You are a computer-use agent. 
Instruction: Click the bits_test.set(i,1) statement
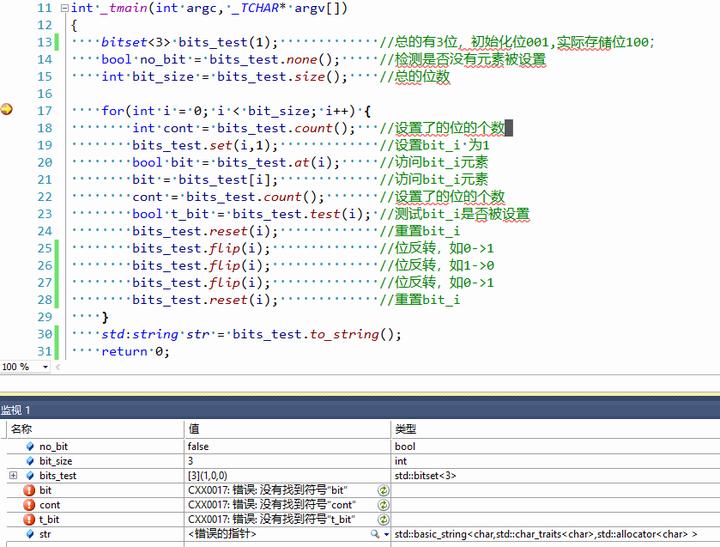point(205,146)
